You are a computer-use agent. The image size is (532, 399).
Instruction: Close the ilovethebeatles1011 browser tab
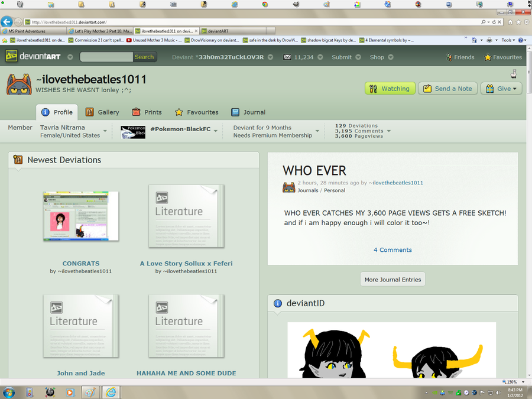[196, 31]
